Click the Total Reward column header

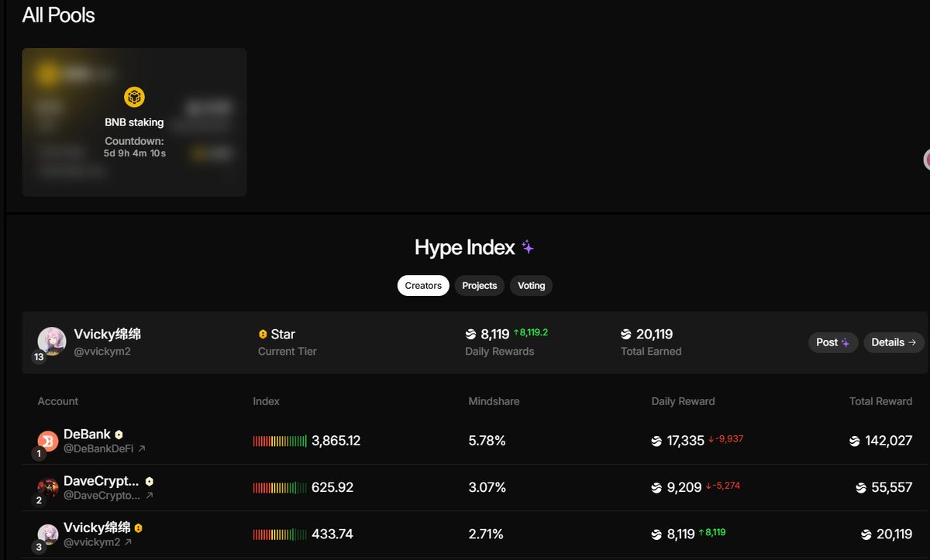click(x=881, y=401)
